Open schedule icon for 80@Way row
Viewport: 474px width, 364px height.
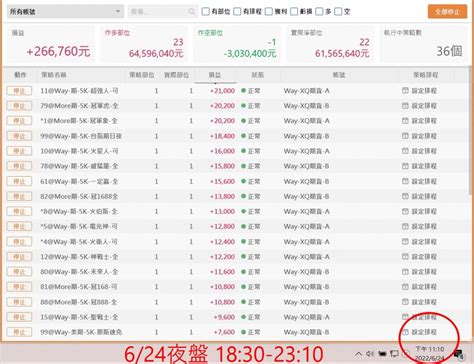click(405, 272)
